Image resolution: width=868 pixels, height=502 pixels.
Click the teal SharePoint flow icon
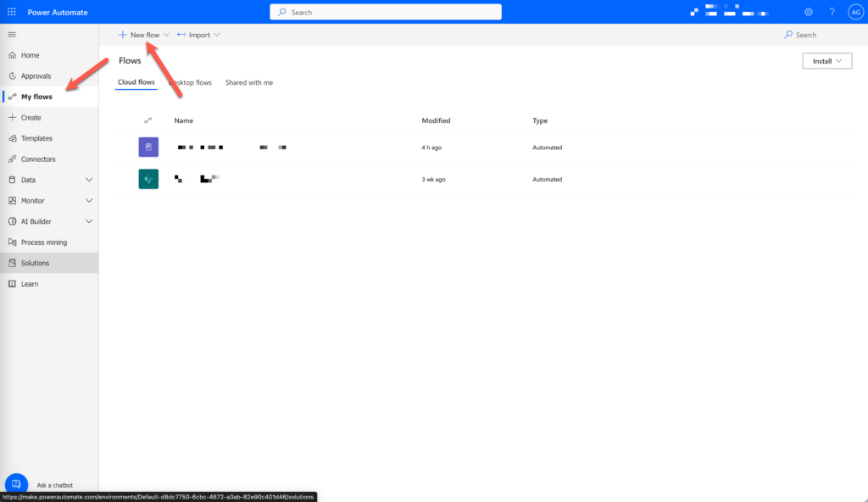pyautogui.click(x=148, y=179)
